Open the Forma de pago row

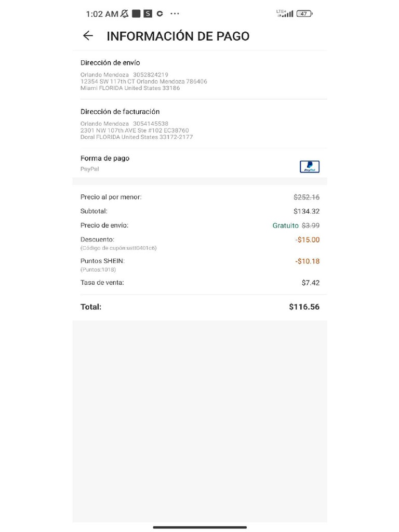199,163
